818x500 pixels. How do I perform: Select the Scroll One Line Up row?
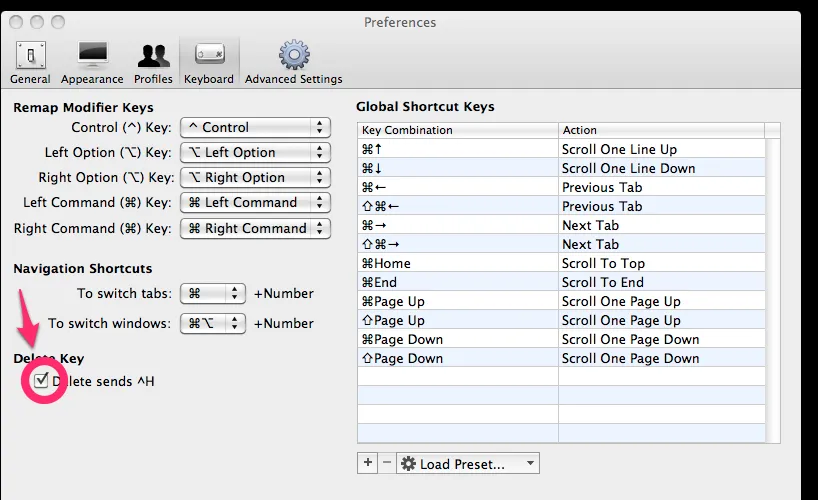tap(560, 149)
